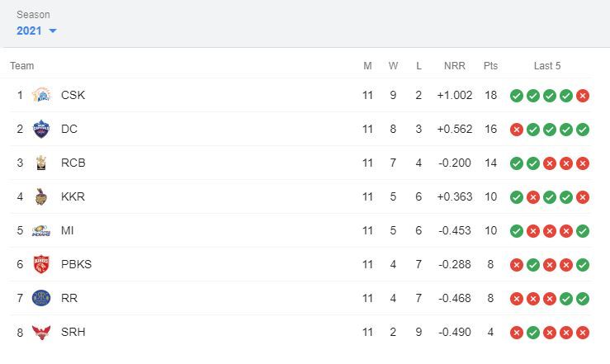This screenshot has width=610, height=364.
Task: Click the CSK team name
Action: [x=73, y=96]
